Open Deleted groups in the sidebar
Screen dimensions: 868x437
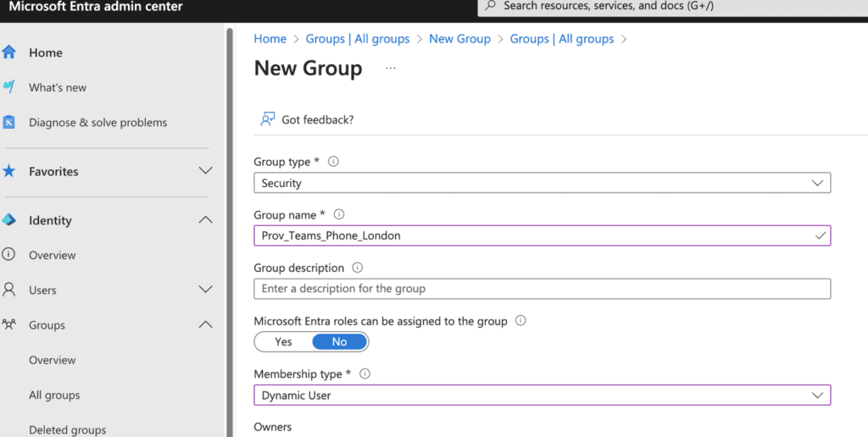tap(68, 430)
